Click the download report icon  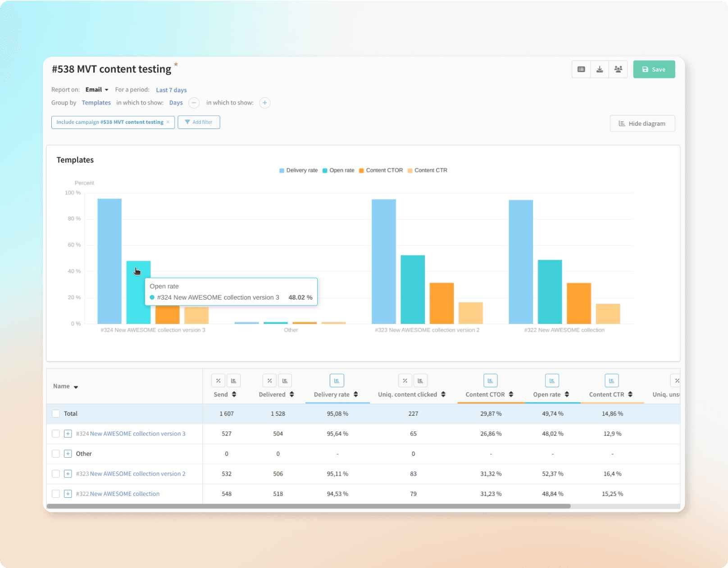click(600, 69)
